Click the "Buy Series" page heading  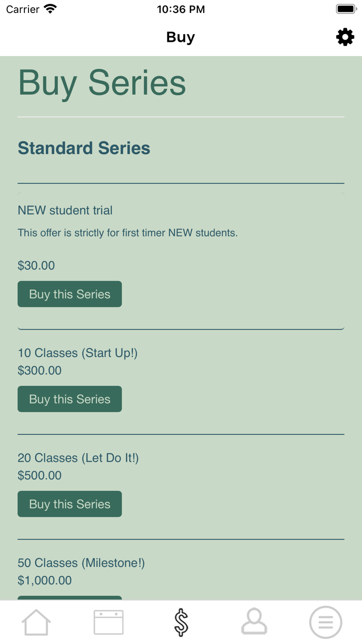(x=102, y=83)
